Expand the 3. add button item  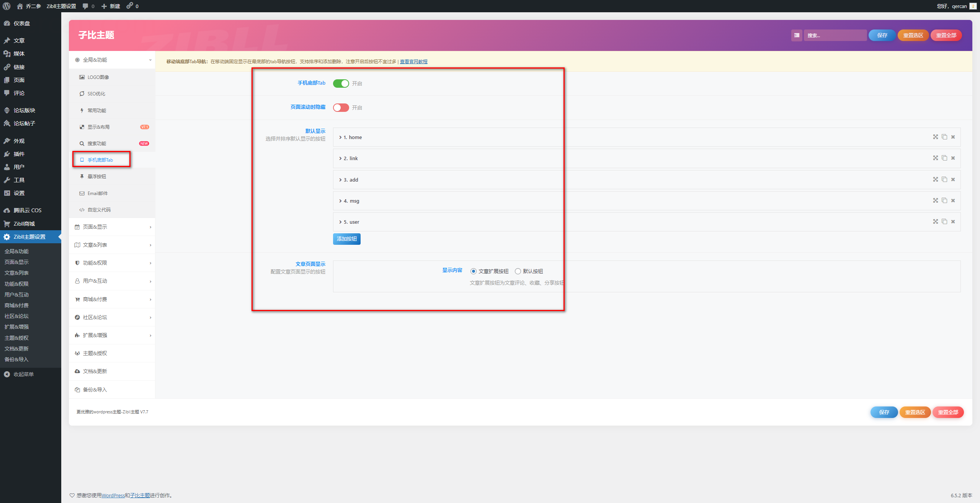click(x=351, y=180)
